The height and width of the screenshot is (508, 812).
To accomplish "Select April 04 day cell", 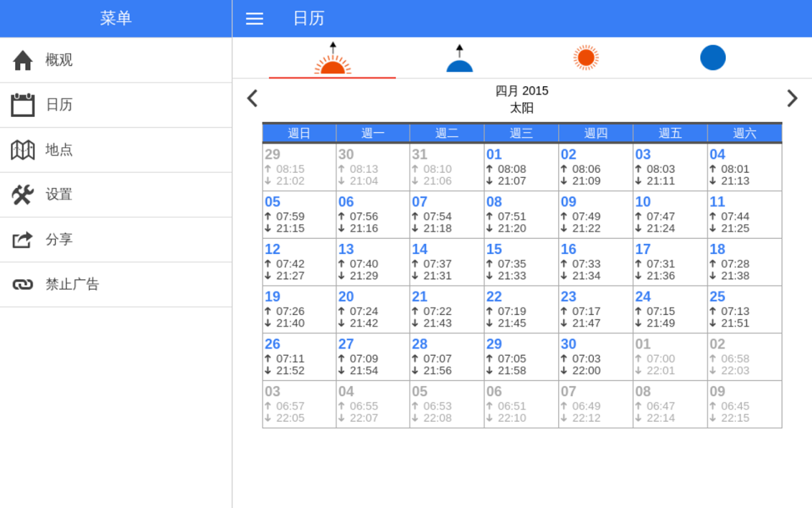I will [744, 167].
